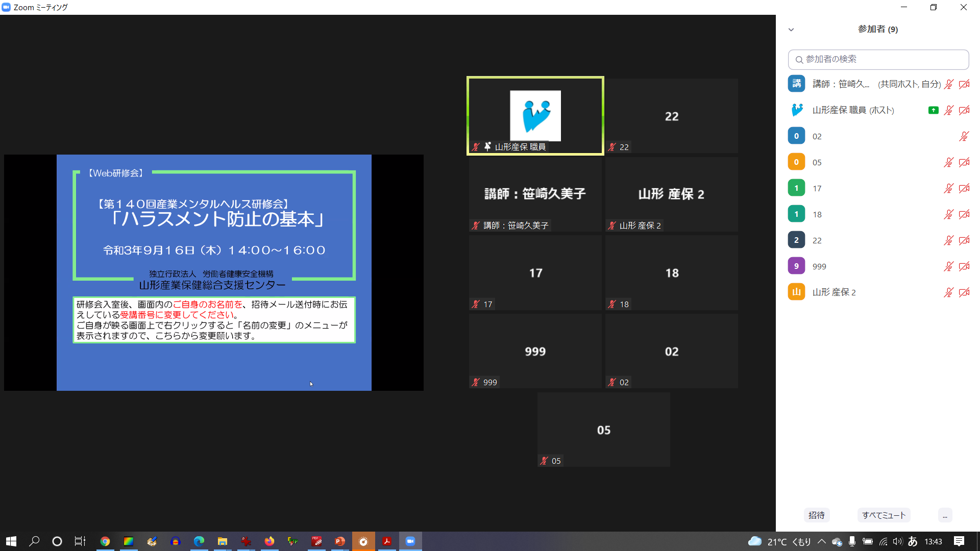Image resolution: width=980 pixels, height=551 pixels.
Task: Select participant name 18 in the list
Action: click(x=817, y=215)
